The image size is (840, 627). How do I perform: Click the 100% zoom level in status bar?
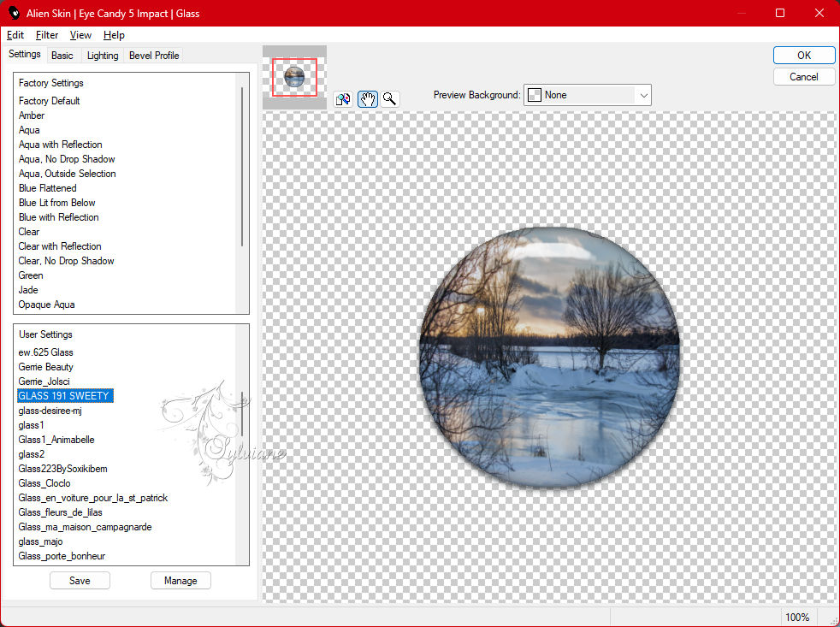point(797,617)
